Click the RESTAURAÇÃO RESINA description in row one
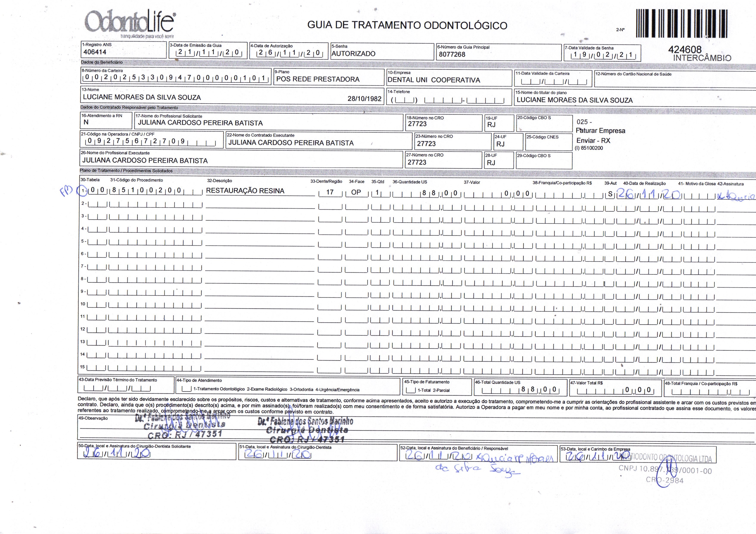The height and width of the screenshot is (534, 756). 245,191
